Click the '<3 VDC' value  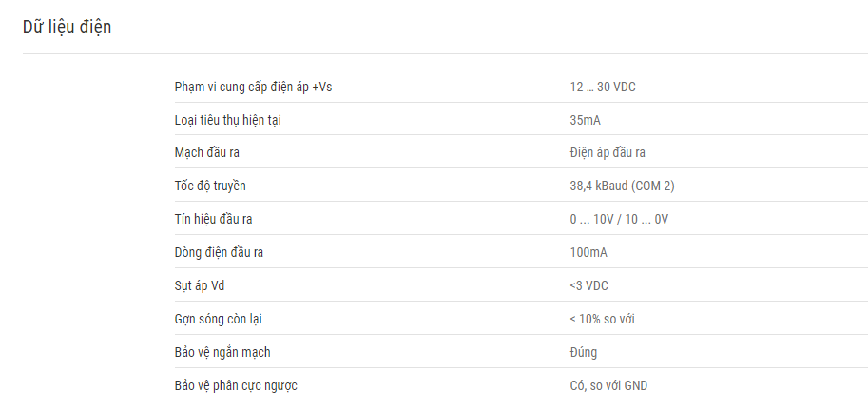pyautogui.click(x=588, y=285)
